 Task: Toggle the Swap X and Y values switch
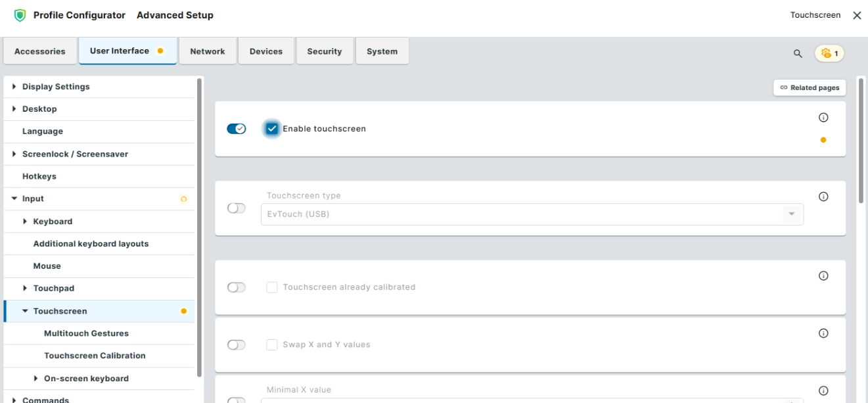point(237,344)
